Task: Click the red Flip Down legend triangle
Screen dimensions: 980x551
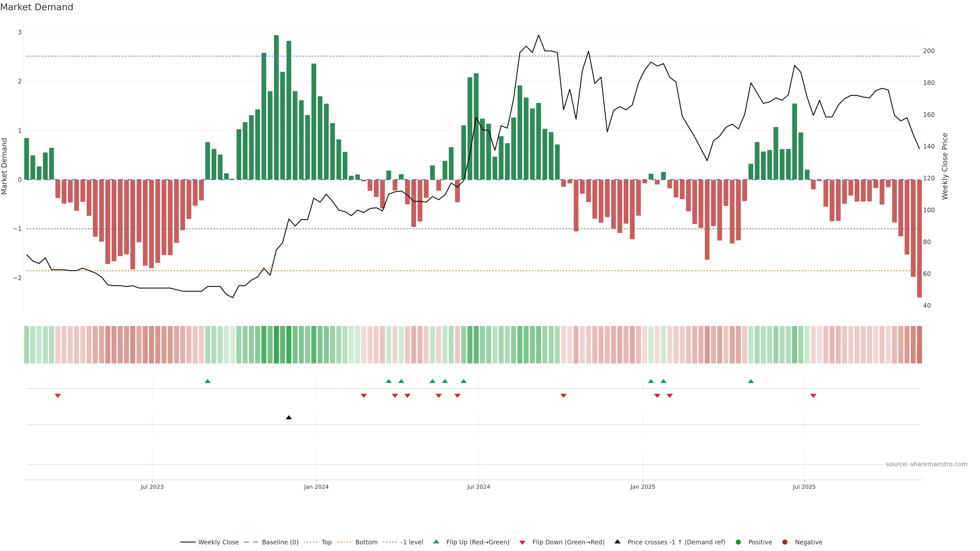Action: (x=522, y=543)
